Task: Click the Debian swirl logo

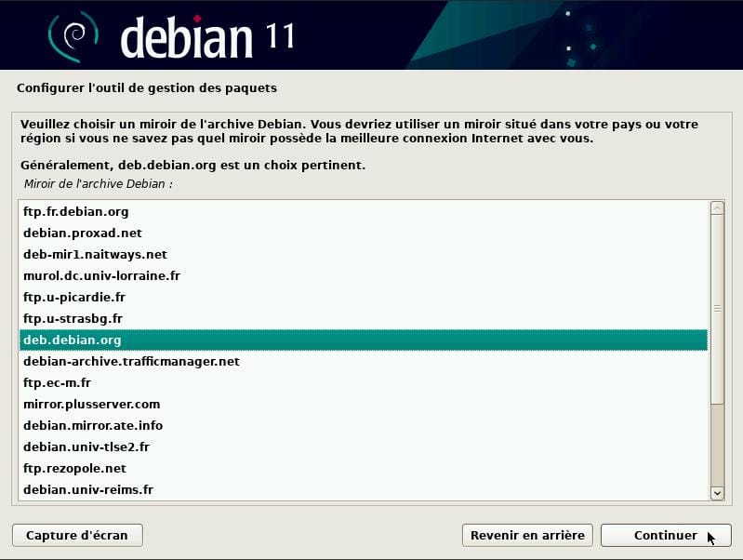Action: pos(73,36)
